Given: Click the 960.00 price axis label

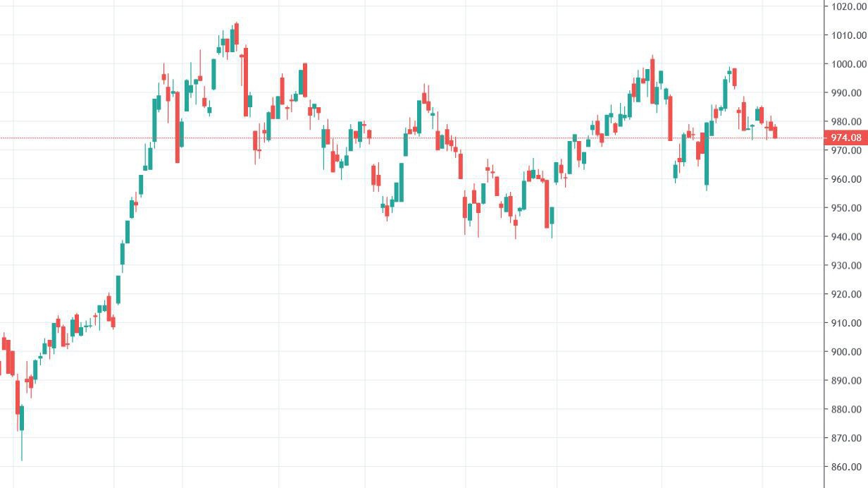Looking at the screenshot, I should [x=848, y=179].
